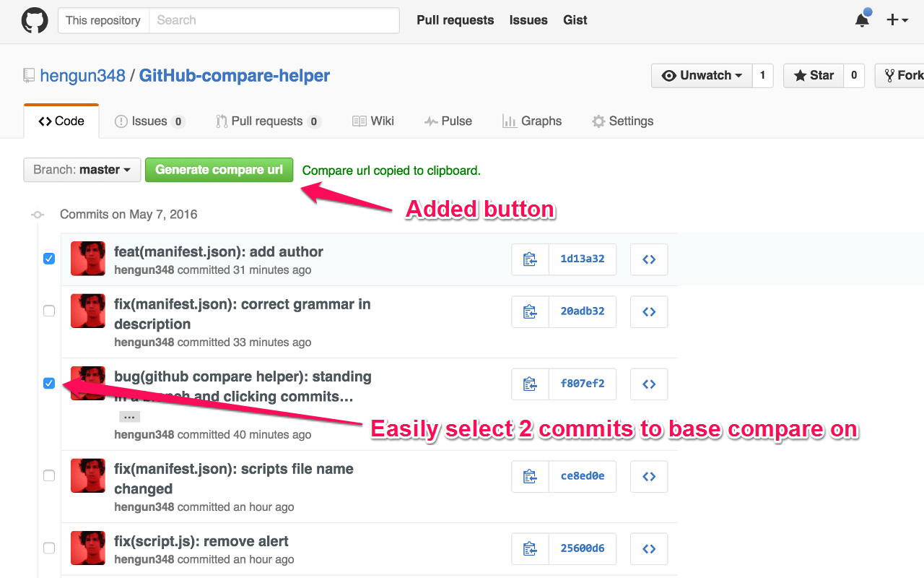Browse repository files at commit 25600d6
Viewport: 924px width, 578px height.
[x=649, y=548]
